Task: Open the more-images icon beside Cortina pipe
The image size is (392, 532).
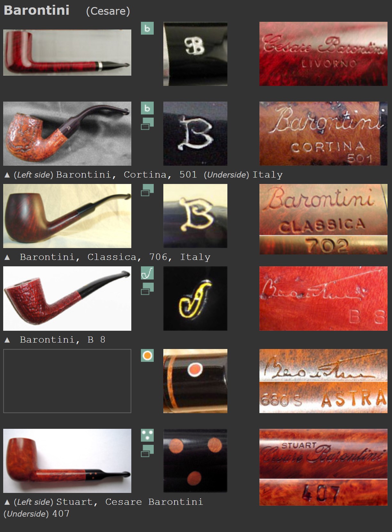Action: coord(147,124)
